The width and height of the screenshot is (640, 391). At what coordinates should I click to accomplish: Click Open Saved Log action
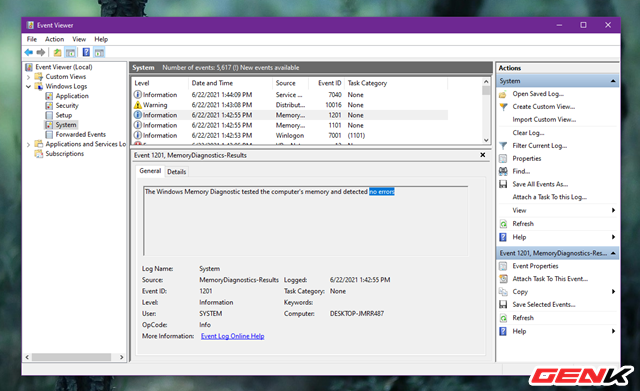[x=538, y=94]
